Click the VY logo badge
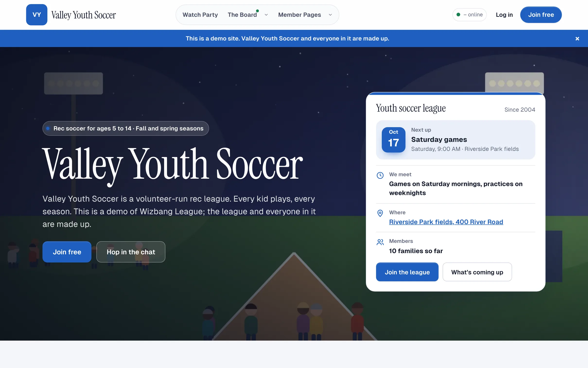 [x=37, y=15]
